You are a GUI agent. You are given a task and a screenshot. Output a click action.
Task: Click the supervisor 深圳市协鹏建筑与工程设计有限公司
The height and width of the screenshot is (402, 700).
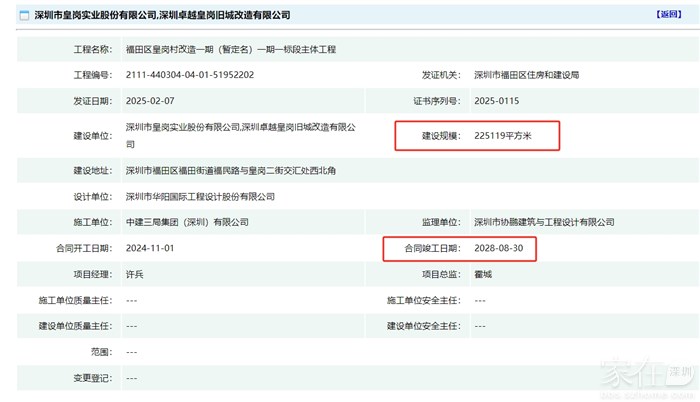[x=544, y=222]
